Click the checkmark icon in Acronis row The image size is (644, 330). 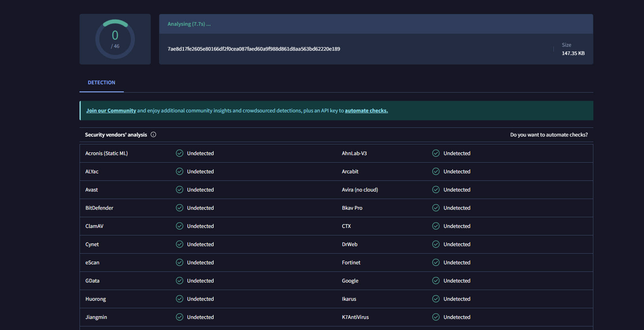point(180,153)
